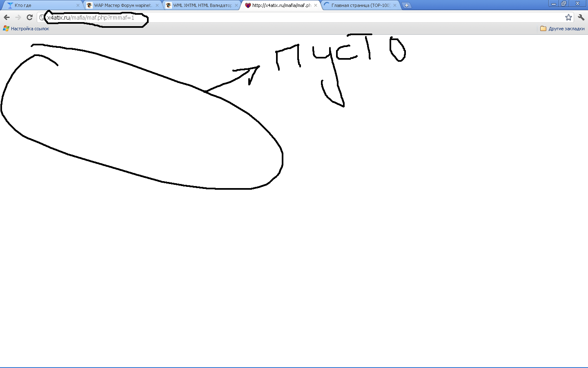Close the "Кто где" tab
588x368 pixels.
tap(78, 5)
